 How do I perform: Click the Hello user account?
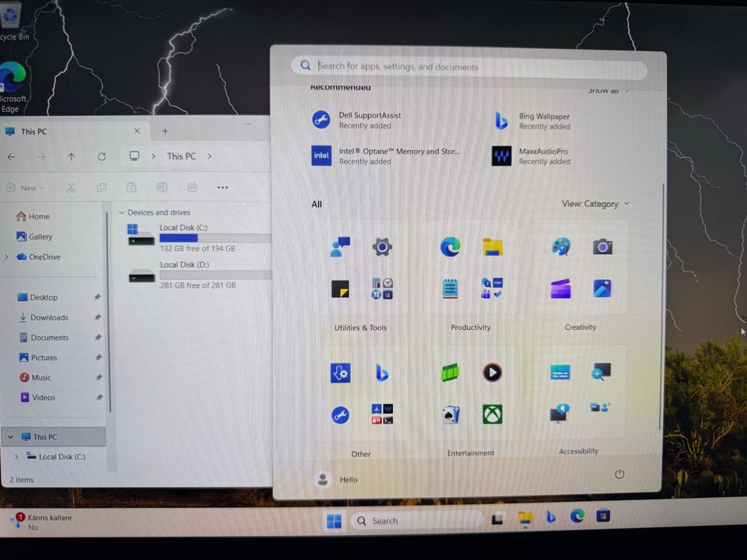[337, 479]
